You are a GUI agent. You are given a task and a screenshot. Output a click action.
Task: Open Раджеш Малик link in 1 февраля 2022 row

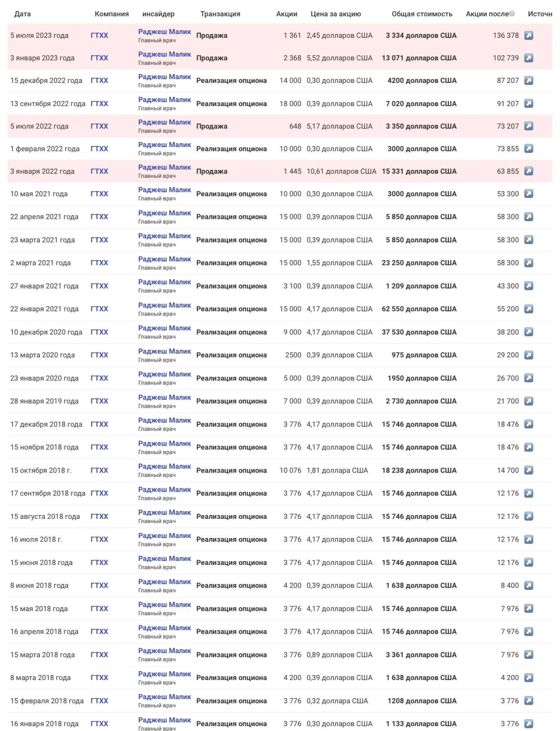(x=165, y=145)
